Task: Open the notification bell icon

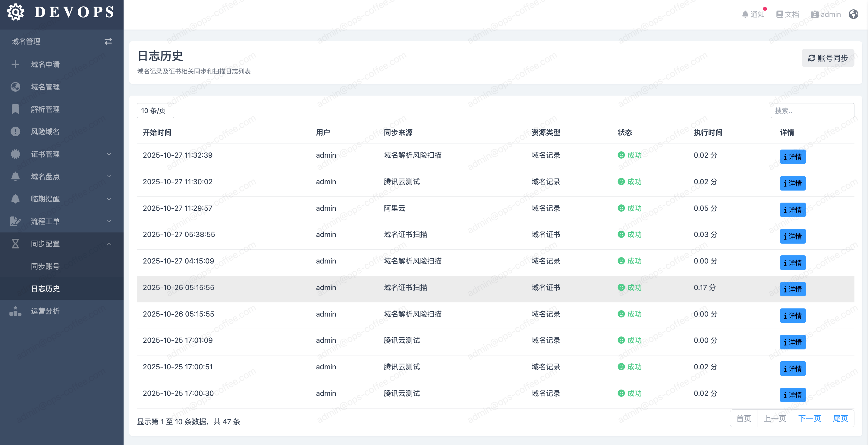Action: pos(745,14)
